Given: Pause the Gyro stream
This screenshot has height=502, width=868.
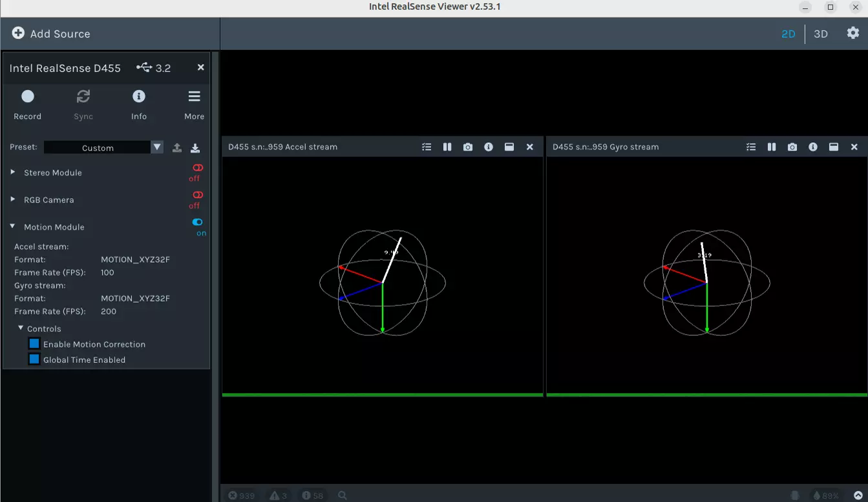Looking at the screenshot, I should point(772,147).
